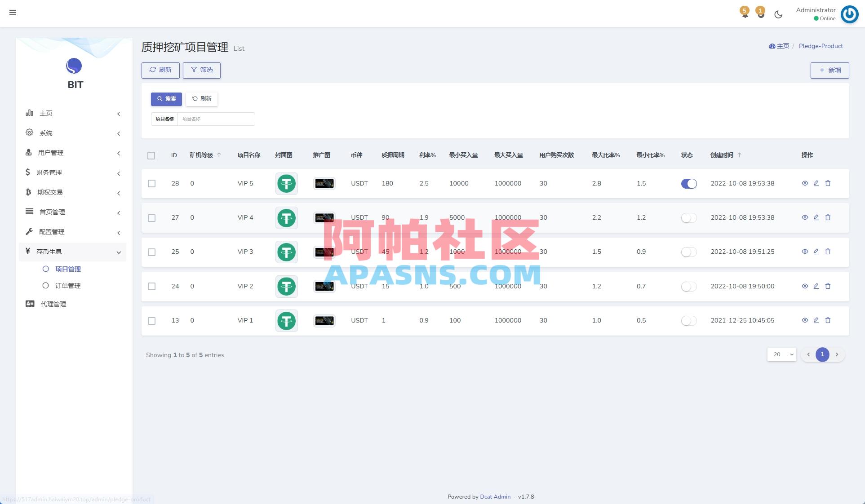Click the 新增 add button
This screenshot has width=865, height=504.
[830, 71]
